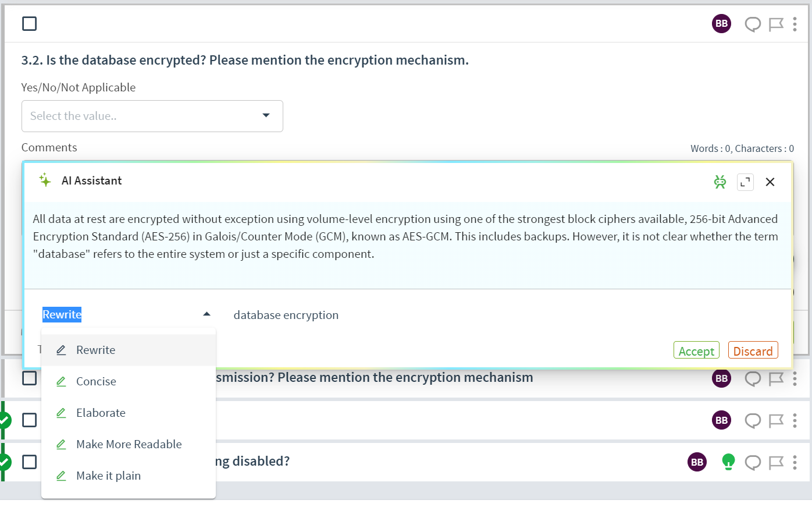Expand the AI Assistant panel

(745, 182)
